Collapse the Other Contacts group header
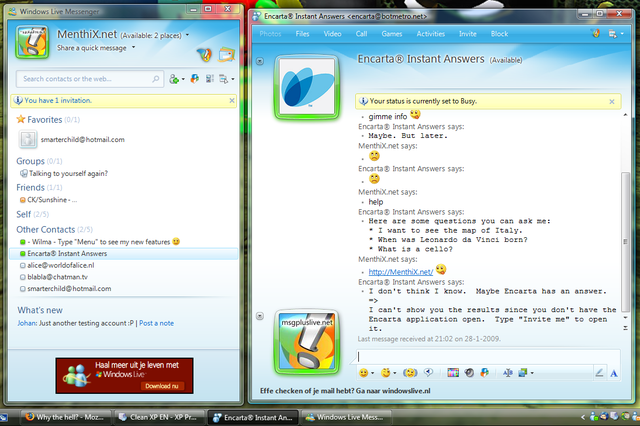The image size is (640, 426). [46, 229]
